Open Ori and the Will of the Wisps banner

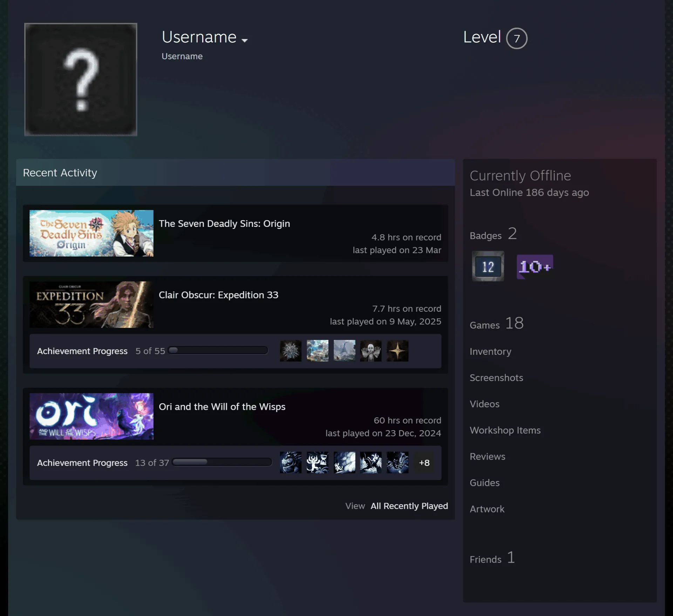pyautogui.click(x=91, y=416)
